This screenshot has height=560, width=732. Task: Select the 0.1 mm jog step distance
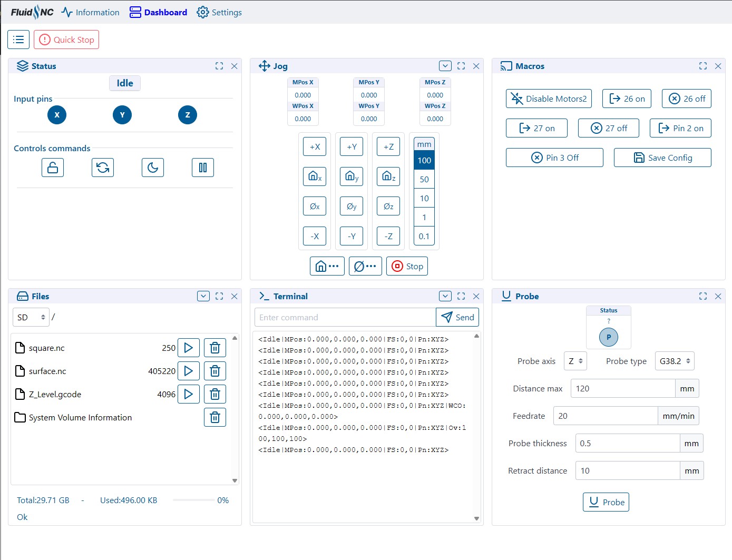point(424,237)
